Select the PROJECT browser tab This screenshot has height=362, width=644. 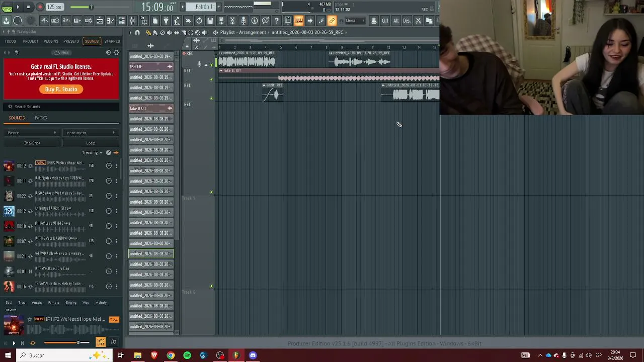pyautogui.click(x=30, y=41)
